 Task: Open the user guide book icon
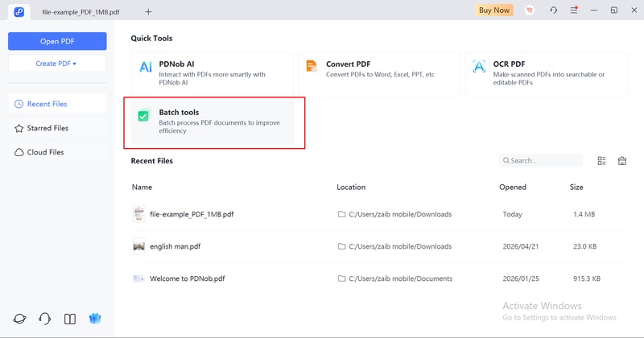pyautogui.click(x=70, y=319)
